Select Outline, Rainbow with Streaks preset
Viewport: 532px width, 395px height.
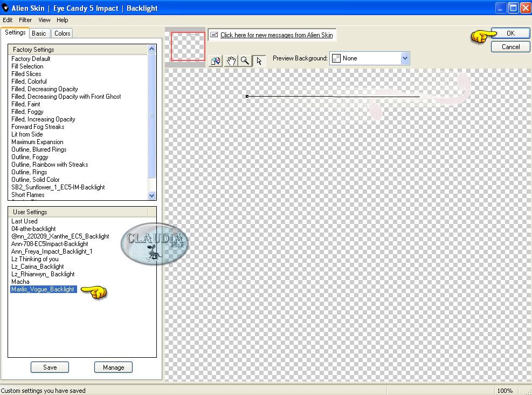pos(50,165)
